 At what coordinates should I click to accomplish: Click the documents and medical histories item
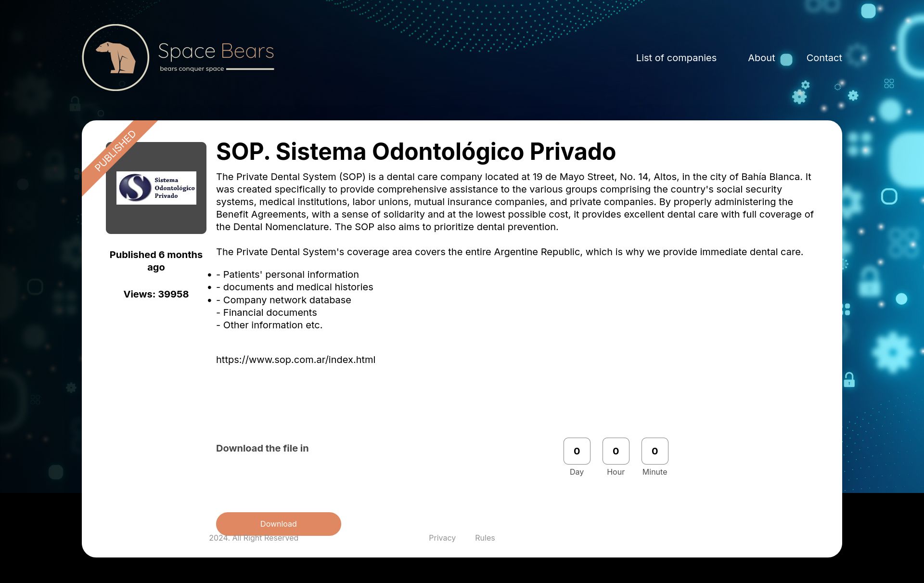pyautogui.click(x=295, y=287)
